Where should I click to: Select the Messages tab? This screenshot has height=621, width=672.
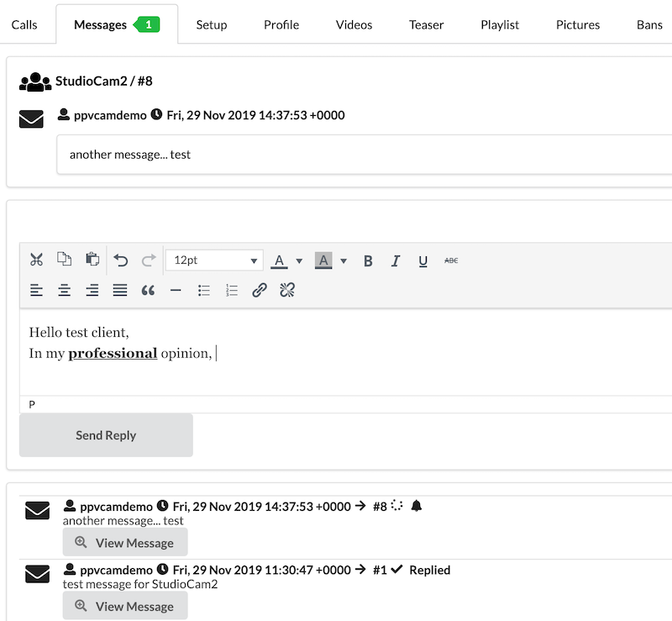pyautogui.click(x=117, y=25)
